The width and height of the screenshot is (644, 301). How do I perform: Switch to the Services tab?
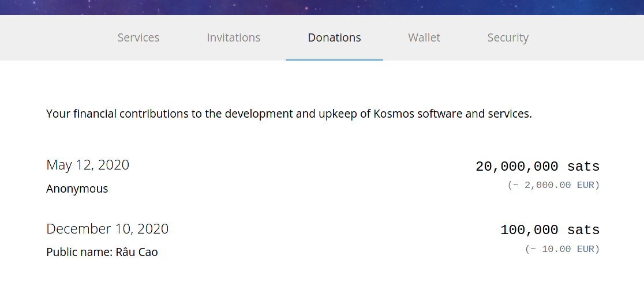tap(138, 37)
